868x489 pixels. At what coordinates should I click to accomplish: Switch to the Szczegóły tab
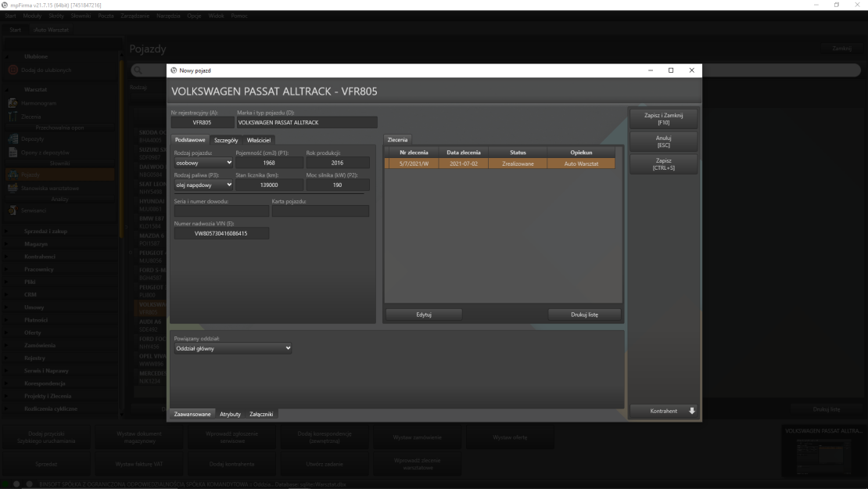[226, 140]
